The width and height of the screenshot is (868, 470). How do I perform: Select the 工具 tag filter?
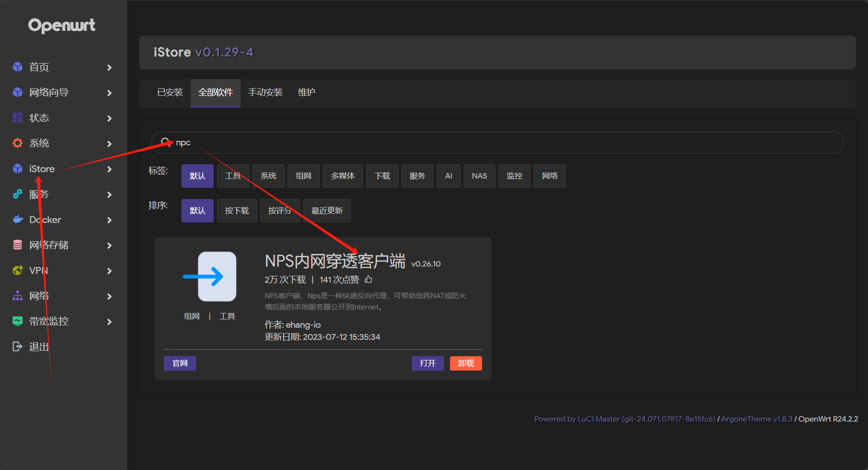click(x=233, y=176)
